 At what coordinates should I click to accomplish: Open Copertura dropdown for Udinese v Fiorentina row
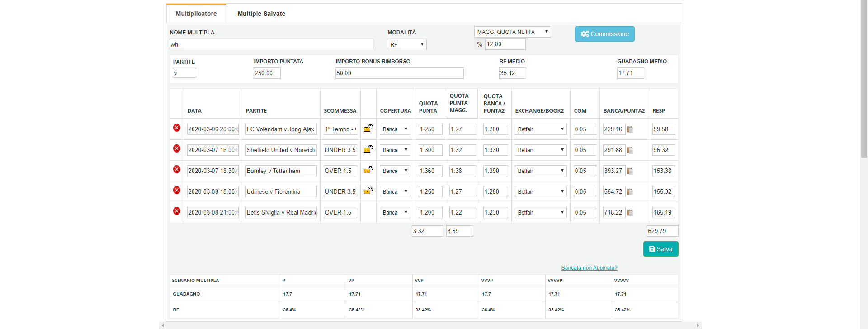[x=395, y=191]
